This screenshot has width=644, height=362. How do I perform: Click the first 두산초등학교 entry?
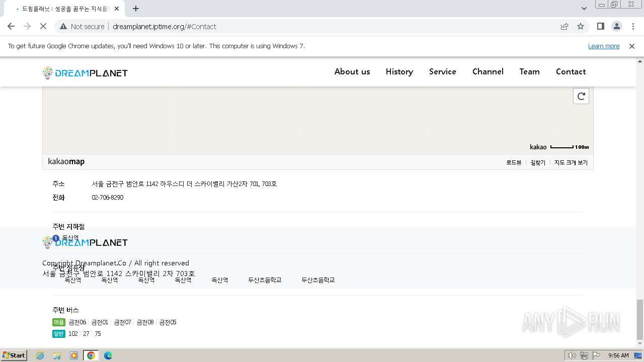[265, 280]
